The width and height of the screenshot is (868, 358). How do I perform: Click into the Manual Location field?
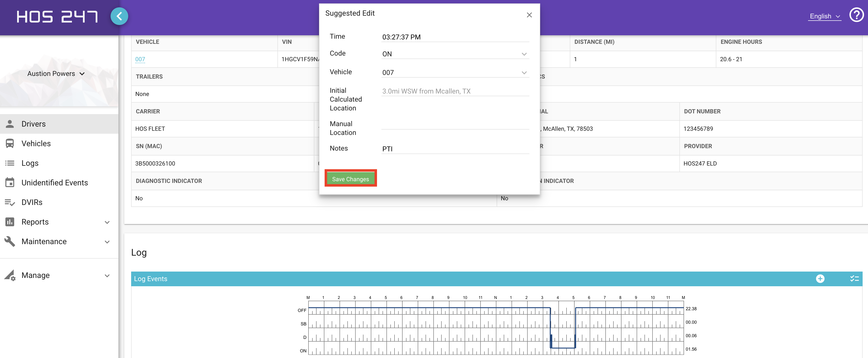pos(455,124)
